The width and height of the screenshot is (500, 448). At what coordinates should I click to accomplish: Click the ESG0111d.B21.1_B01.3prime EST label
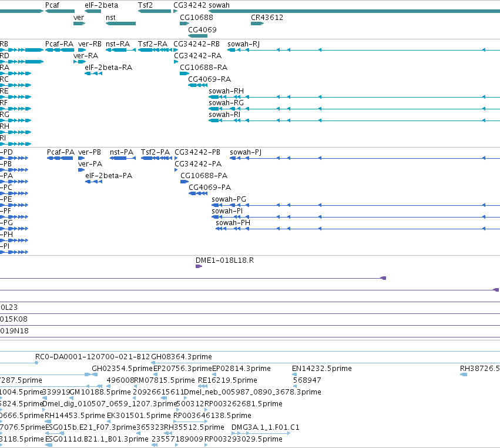[97, 439]
